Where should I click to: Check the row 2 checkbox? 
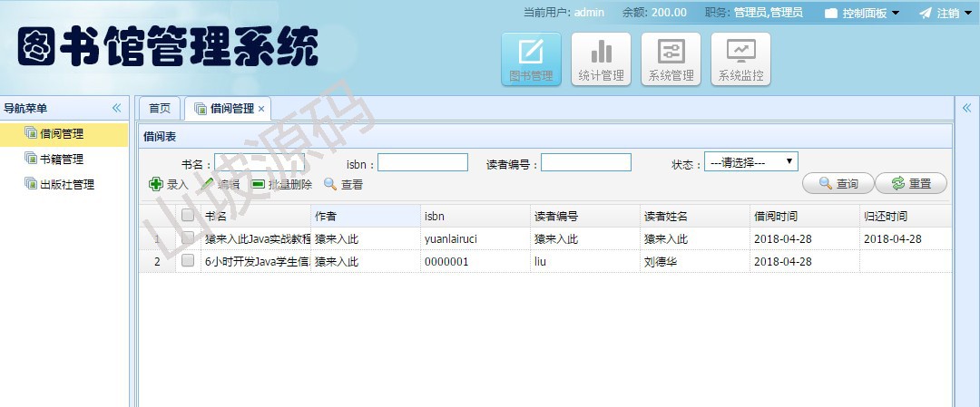pyautogui.click(x=188, y=261)
